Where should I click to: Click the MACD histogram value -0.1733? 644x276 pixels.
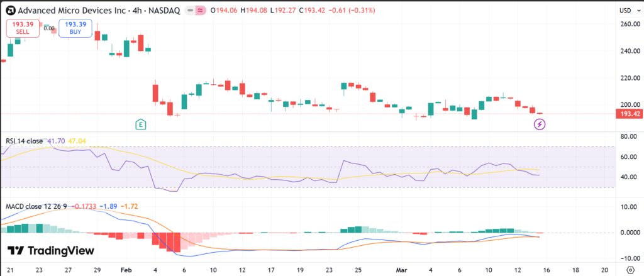[x=85, y=206]
